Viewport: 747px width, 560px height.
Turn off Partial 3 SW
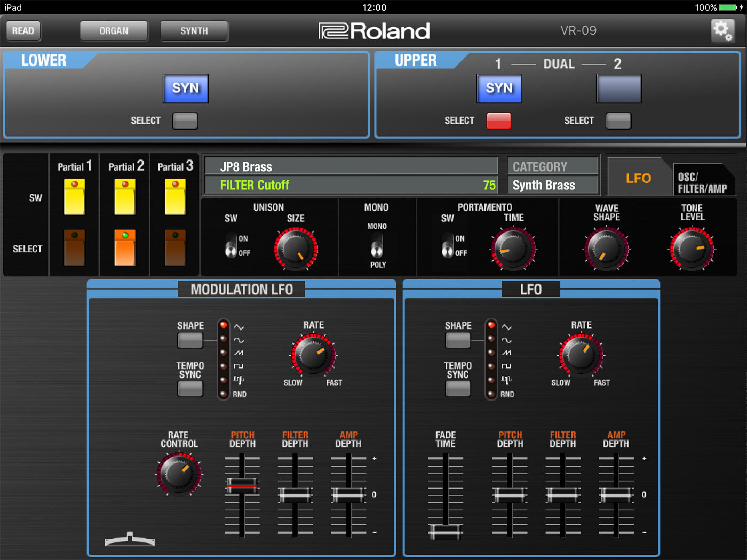click(175, 197)
